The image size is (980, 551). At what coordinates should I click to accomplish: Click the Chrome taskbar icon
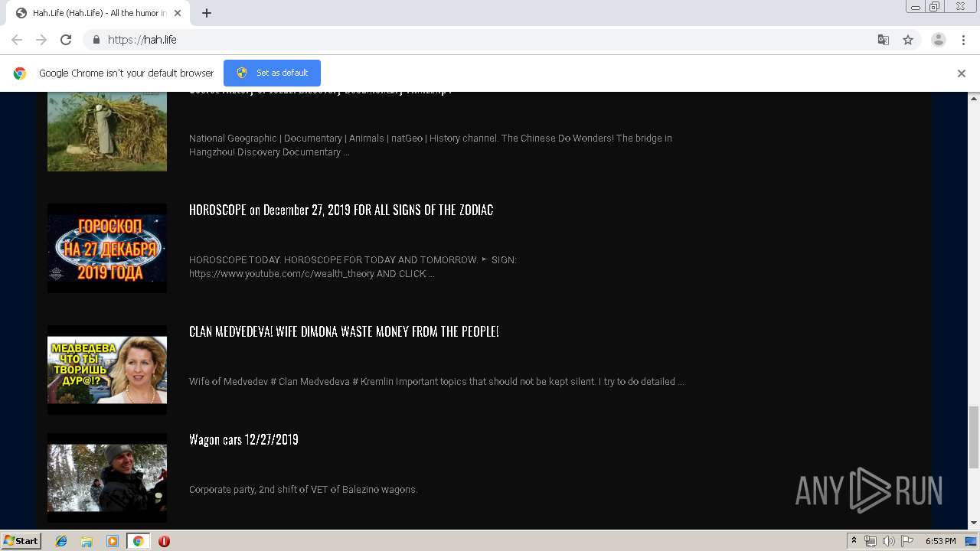[138, 541]
